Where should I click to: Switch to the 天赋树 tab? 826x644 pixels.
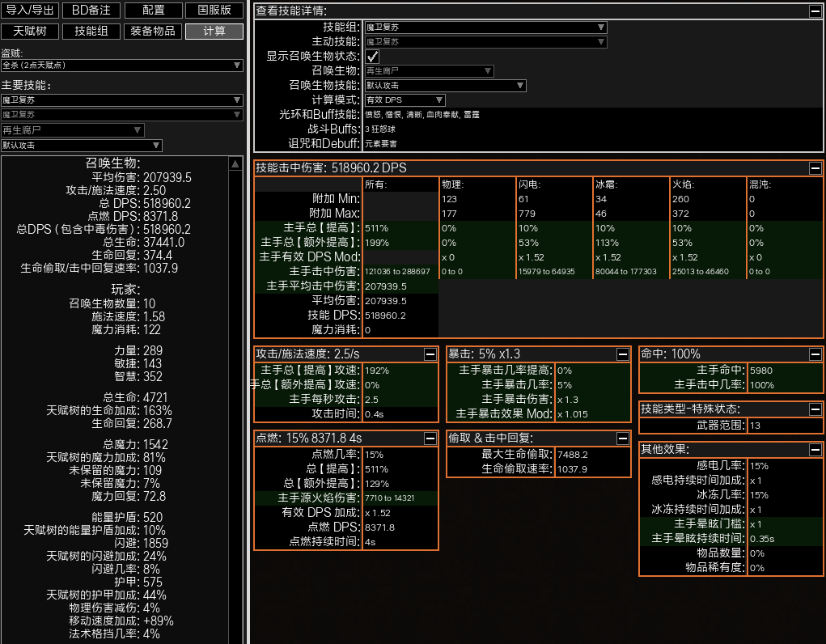[30, 32]
